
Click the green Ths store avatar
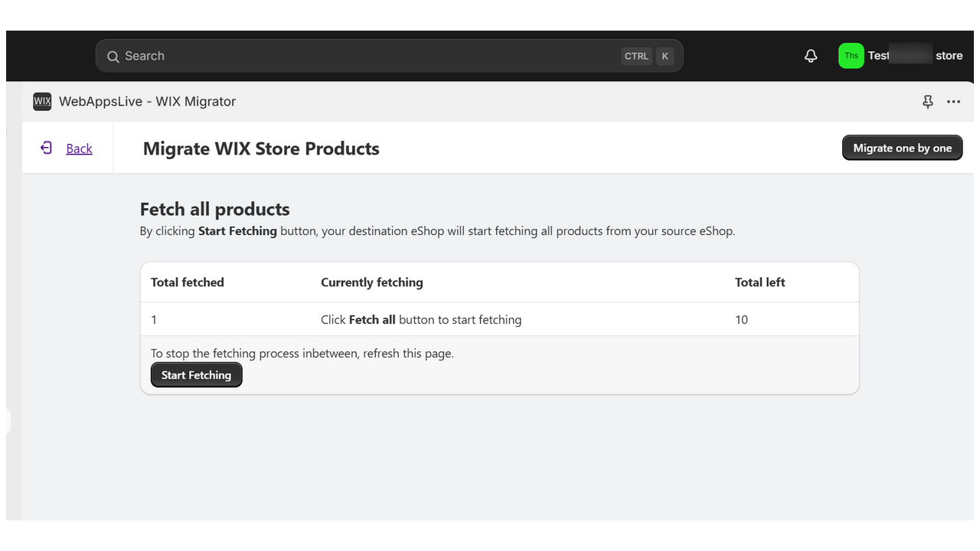[x=851, y=56]
